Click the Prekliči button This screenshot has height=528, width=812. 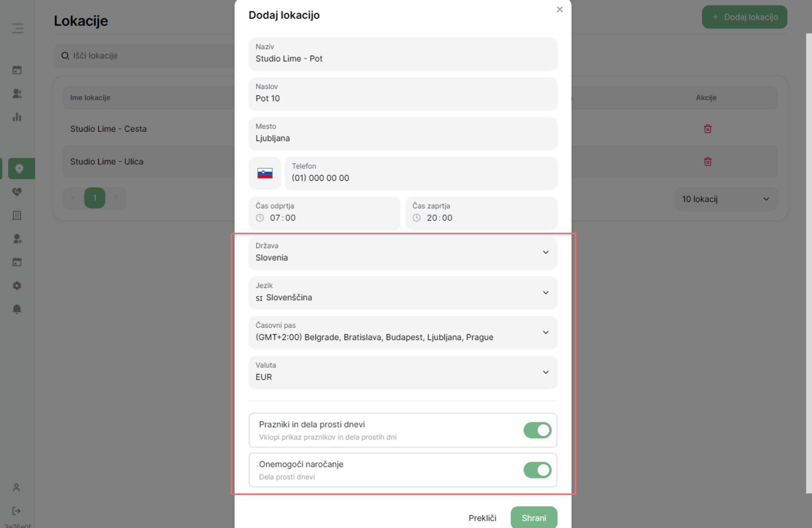(482, 518)
